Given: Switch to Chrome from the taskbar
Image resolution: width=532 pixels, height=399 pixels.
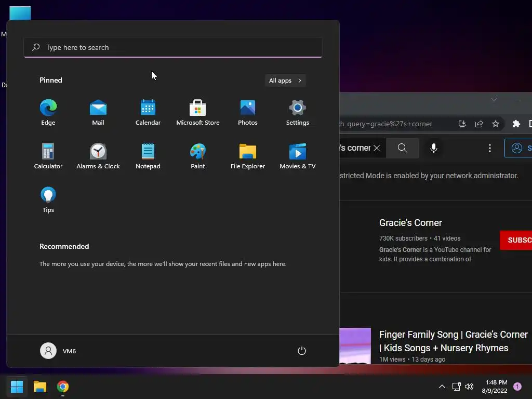Looking at the screenshot, I should pyautogui.click(x=63, y=387).
